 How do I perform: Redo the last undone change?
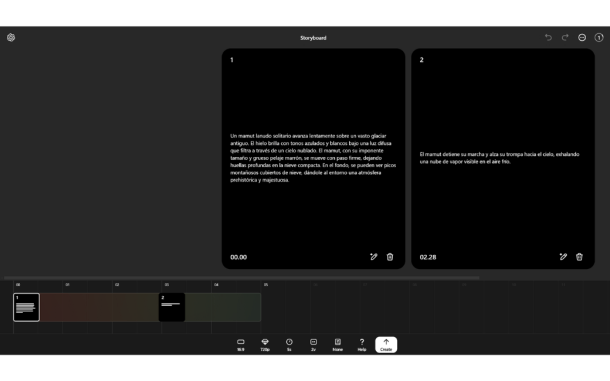click(x=565, y=37)
